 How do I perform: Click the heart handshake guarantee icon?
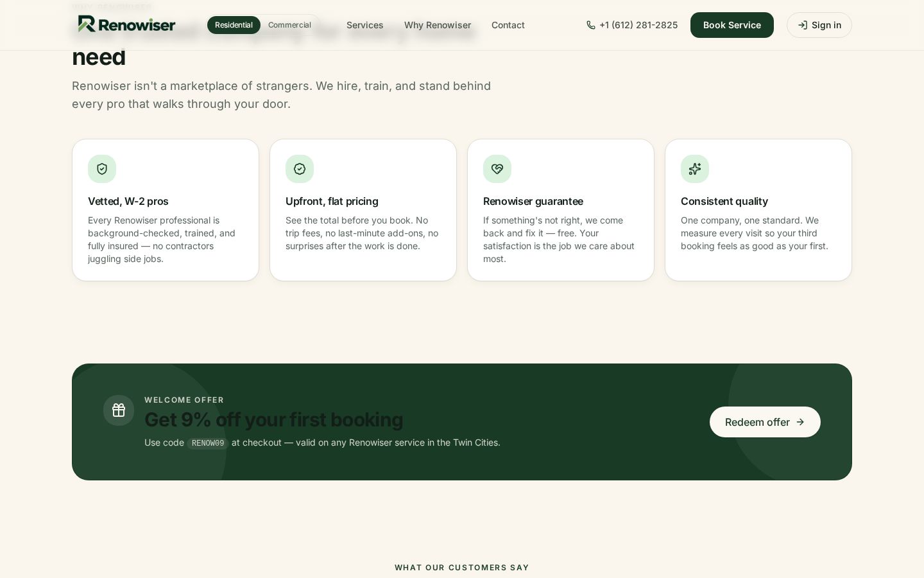497,169
